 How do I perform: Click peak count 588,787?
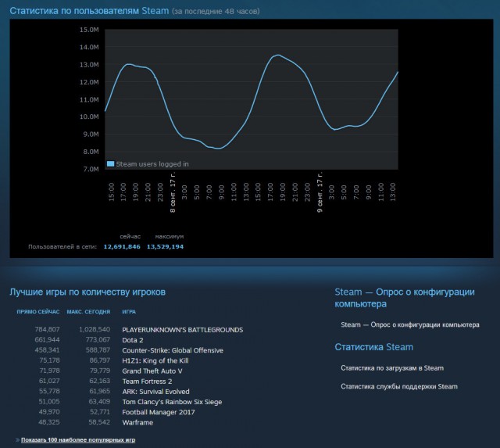click(x=98, y=350)
